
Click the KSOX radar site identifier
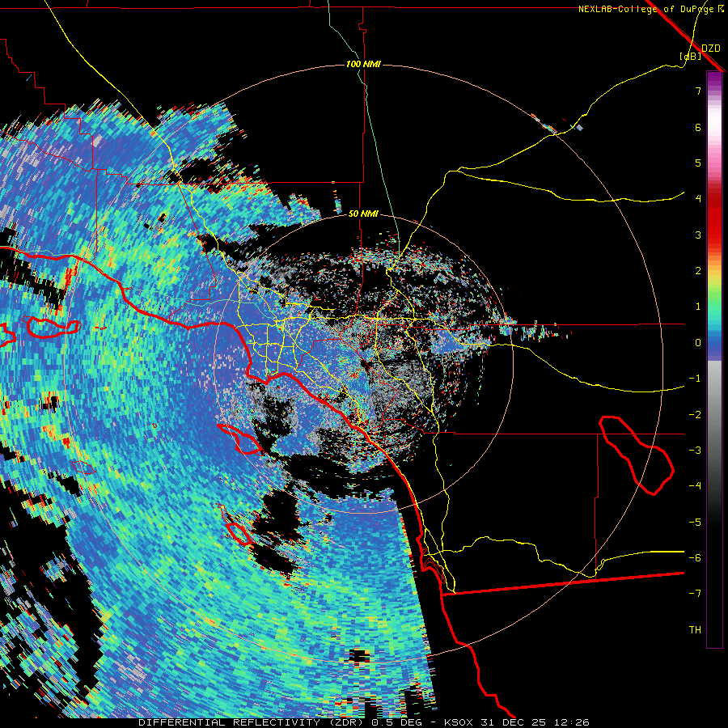point(457,722)
